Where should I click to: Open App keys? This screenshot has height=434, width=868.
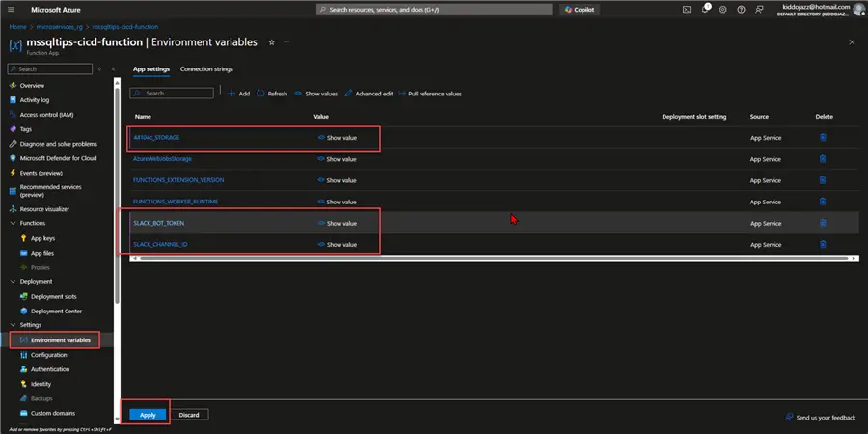(42, 238)
